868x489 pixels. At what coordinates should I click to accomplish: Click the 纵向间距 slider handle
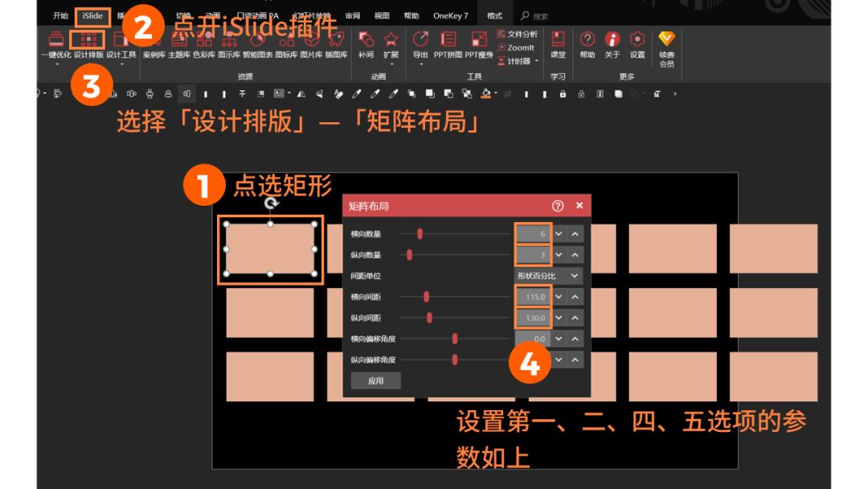pos(429,318)
